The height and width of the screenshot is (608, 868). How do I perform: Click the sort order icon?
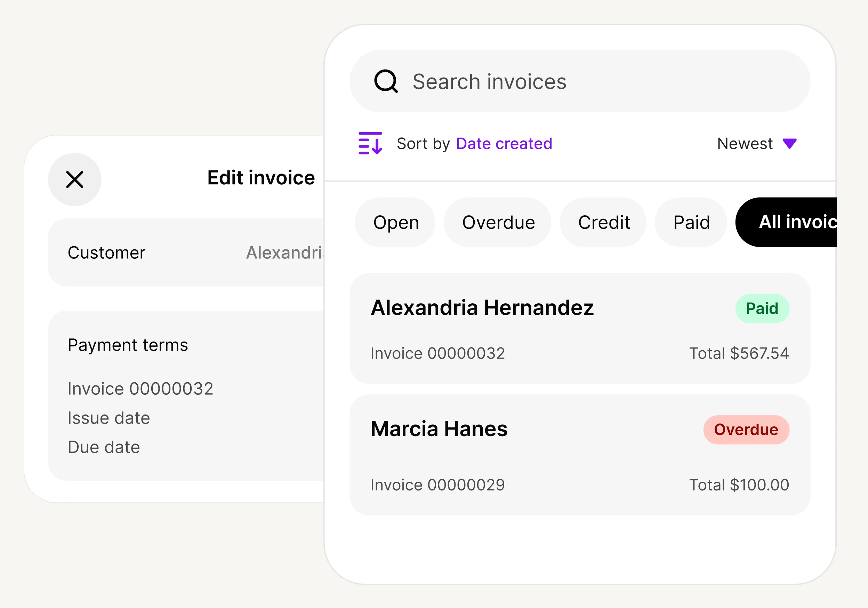click(x=370, y=144)
